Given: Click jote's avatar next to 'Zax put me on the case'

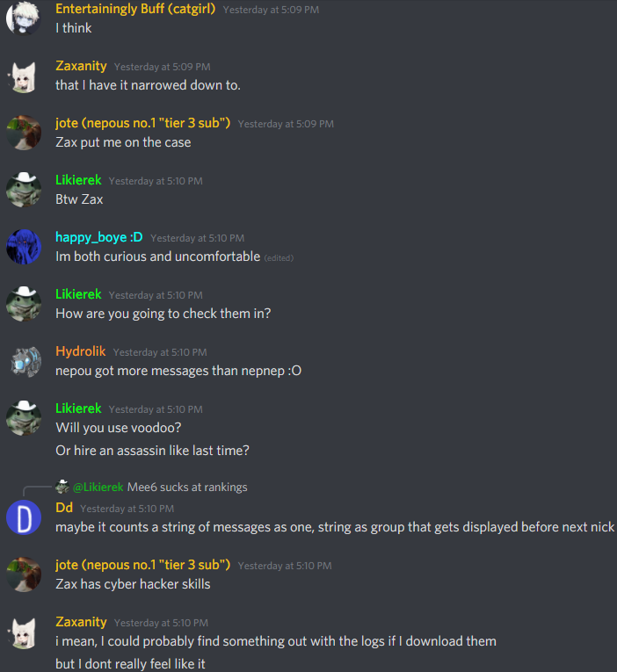Looking at the screenshot, I should pyautogui.click(x=24, y=133).
